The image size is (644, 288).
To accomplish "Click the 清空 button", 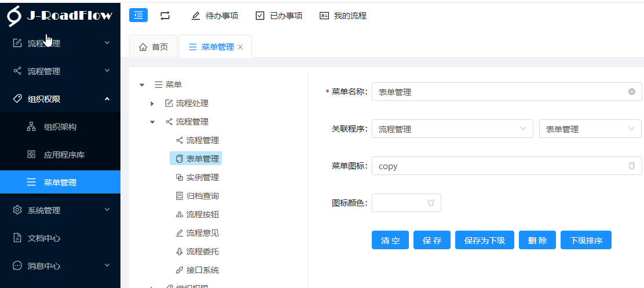I will point(390,240).
